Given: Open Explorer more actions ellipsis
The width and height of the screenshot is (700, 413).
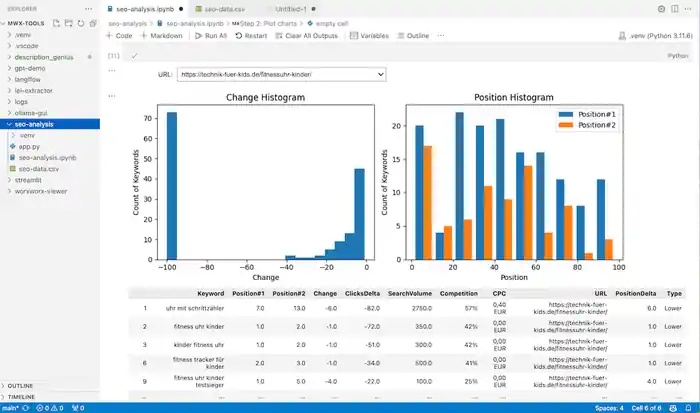Looking at the screenshot, I should coord(88,9).
